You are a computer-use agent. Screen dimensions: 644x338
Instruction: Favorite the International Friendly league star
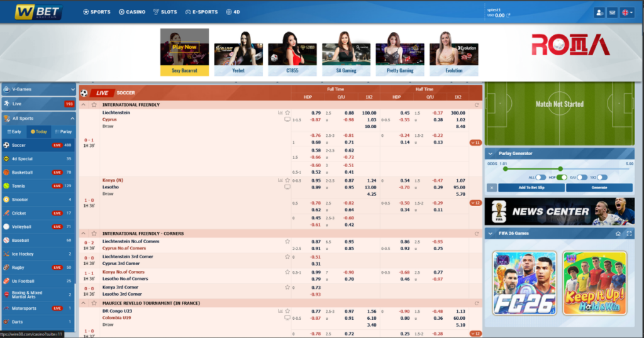pos(94,104)
